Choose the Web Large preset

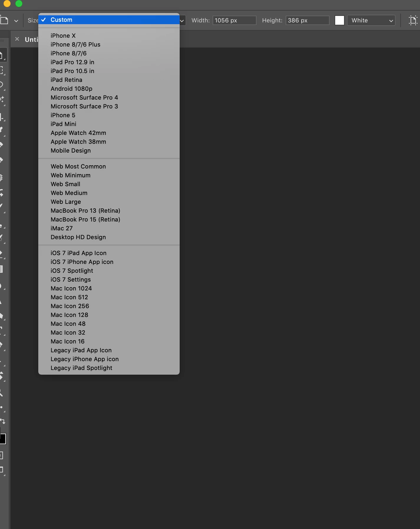[x=109, y=202]
